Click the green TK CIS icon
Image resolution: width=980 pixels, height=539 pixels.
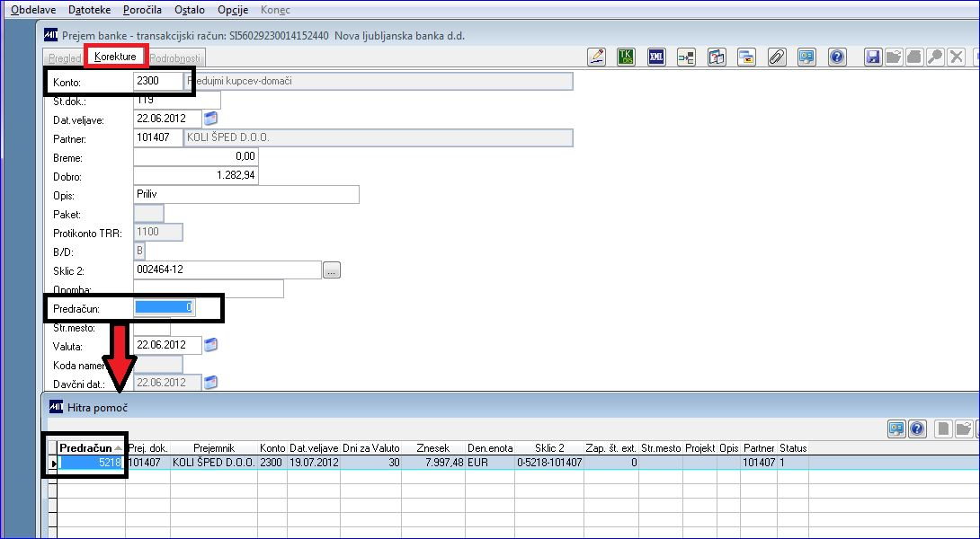point(626,57)
